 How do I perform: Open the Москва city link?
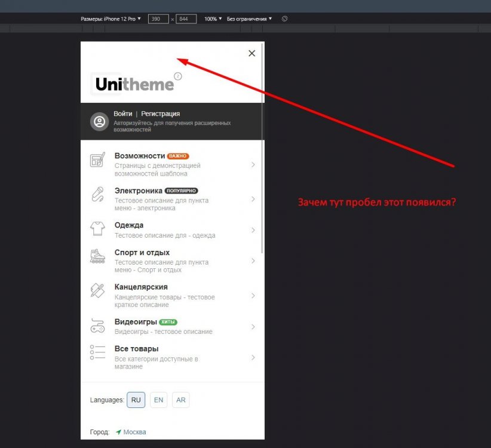(134, 431)
